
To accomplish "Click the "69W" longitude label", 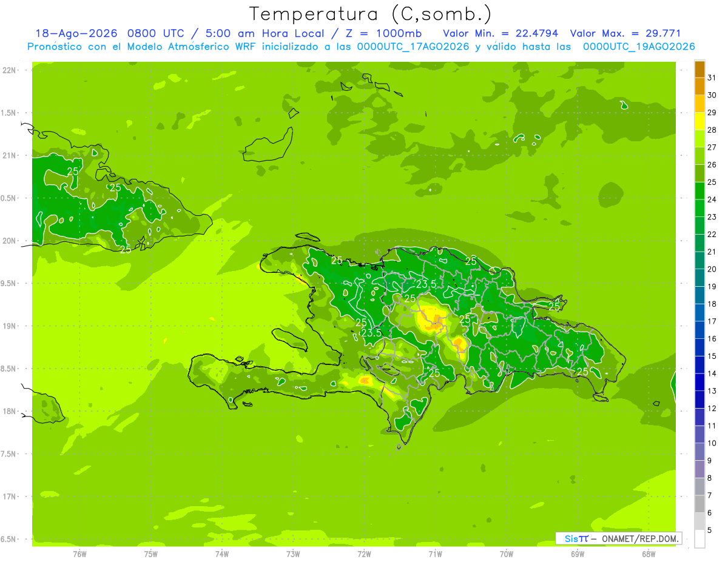I will pyautogui.click(x=578, y=554).
